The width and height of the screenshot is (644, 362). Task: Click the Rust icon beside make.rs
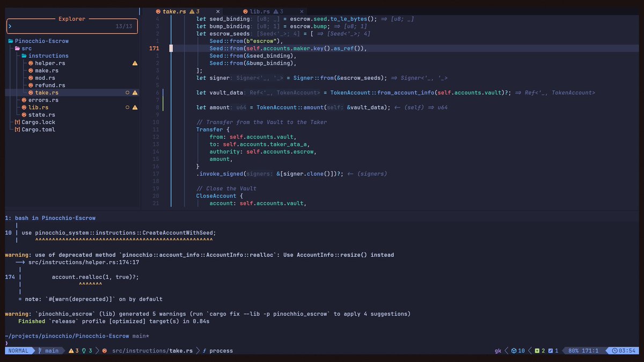click(31, 71)
